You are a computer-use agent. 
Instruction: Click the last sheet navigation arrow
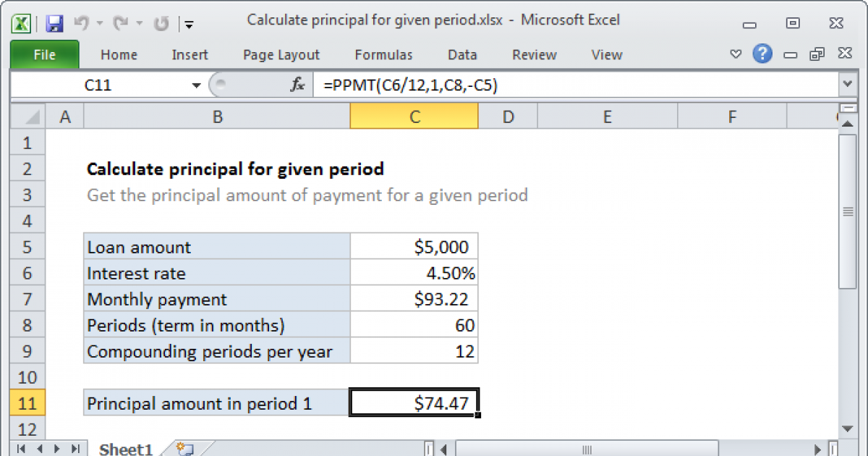coord(74,449)
